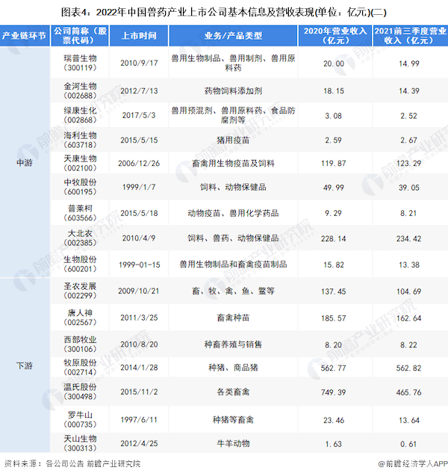Viewport: 448px width, 476px height.
Task: Select company 大北农 (002385)
Action: coord(80,238)
